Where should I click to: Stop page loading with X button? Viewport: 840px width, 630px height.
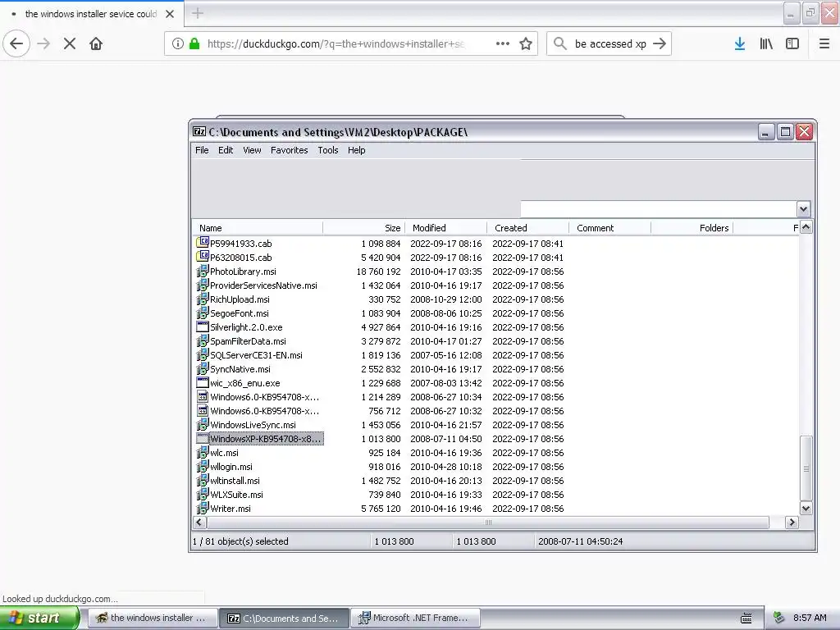click(x=70, y=43)
